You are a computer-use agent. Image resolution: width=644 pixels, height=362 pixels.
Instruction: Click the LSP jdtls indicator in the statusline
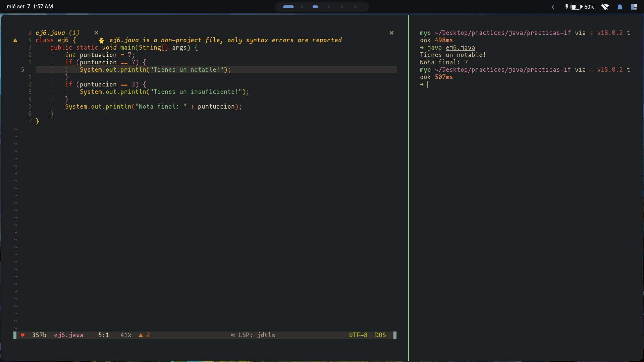point(253,335)
